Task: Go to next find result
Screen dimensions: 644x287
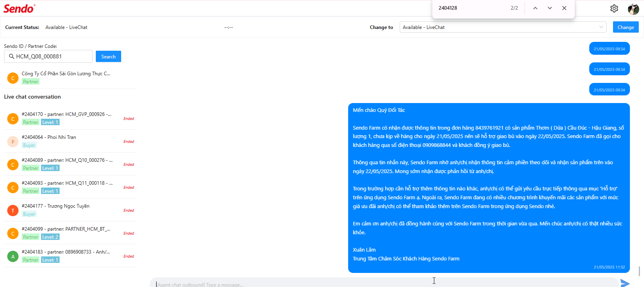Action: point(550,8)
